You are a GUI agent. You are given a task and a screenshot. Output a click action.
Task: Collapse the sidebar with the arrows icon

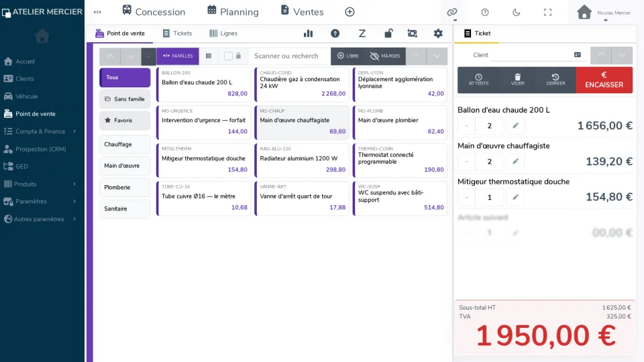97,12
